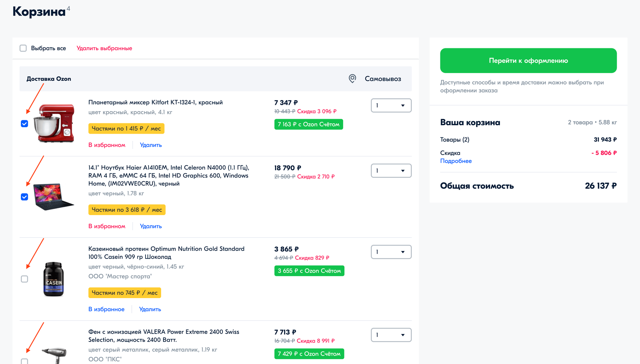This screenshot has width=640, height=364.
Task: Click Удалить for Casein protein
Action: (150, 309)
